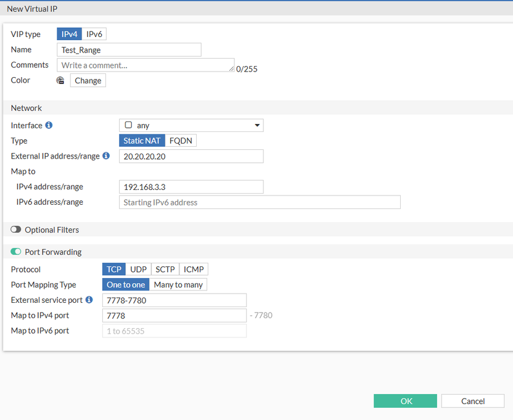Click the Name field containing Test_Range
Image resolution: width=513 pixels, height=420 pixels.
pyautogui.click(x=129, y=50)
